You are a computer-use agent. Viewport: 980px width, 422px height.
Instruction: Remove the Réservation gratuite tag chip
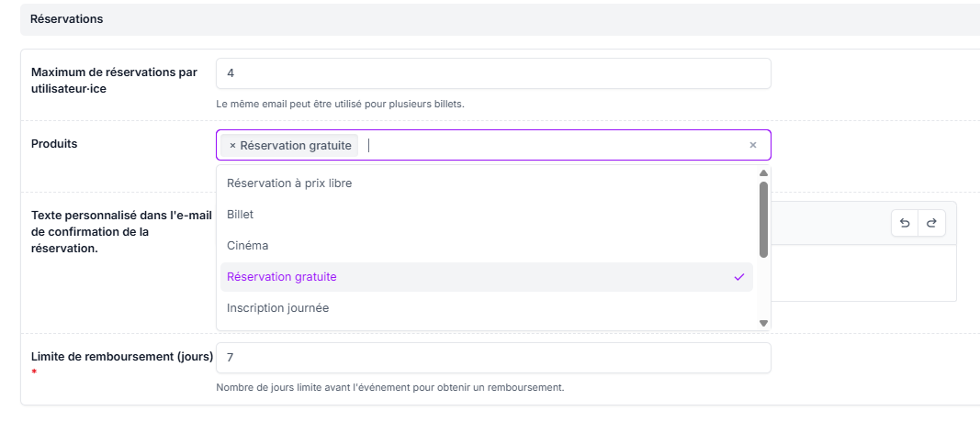pyautogui.click(x=232, y=146)
